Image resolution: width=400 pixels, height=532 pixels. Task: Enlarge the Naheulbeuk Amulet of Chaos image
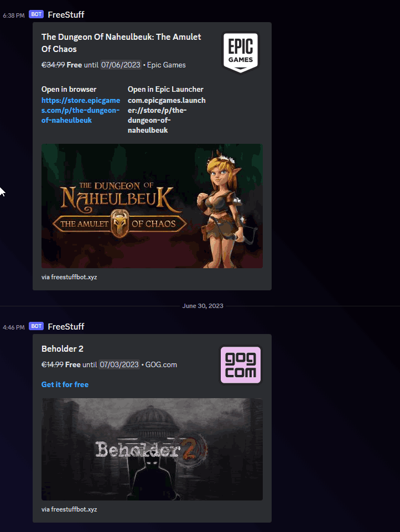tap(152, 206)
